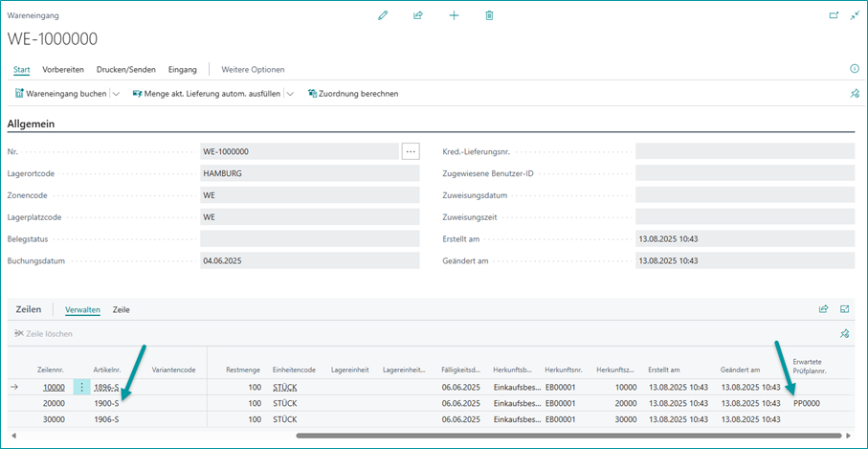Screen dimensions: 868x449
Task: Click the share icon in header
Action: (x=418, y=15)
